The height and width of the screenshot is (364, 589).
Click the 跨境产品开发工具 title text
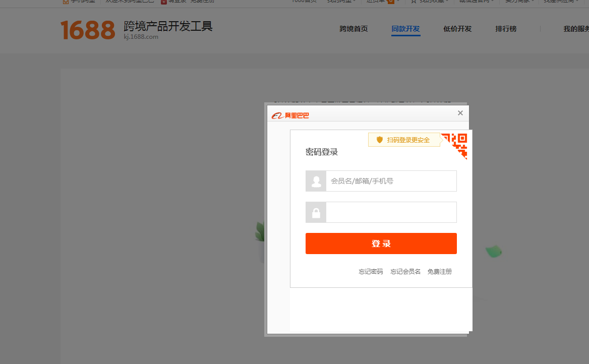(x=168, y=26)
